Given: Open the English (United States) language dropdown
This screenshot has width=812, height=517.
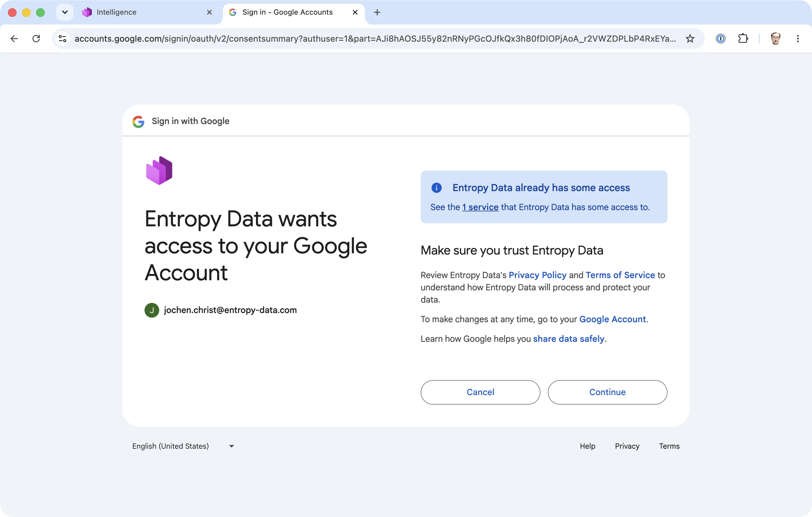Looking at the screenshot, I should (x=183, y=446).
